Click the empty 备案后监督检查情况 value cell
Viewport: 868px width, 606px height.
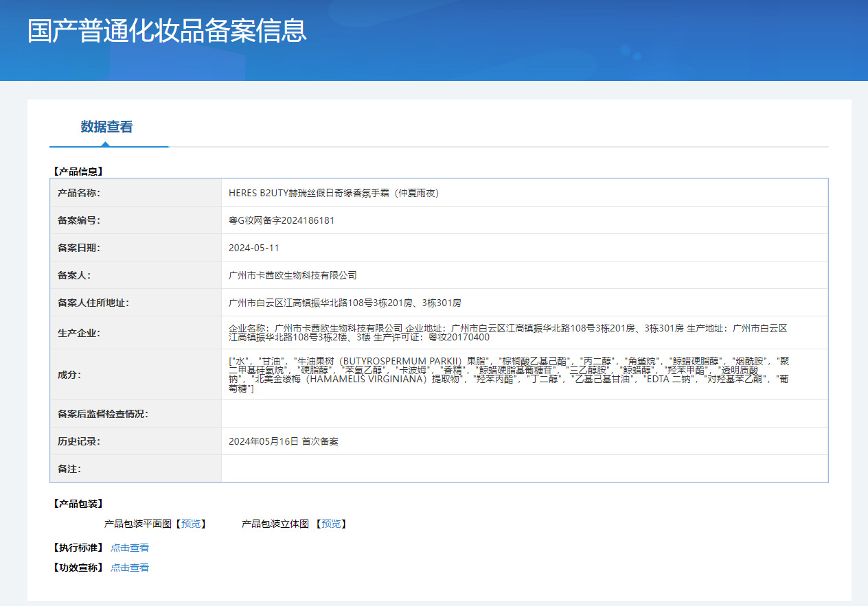524,414
